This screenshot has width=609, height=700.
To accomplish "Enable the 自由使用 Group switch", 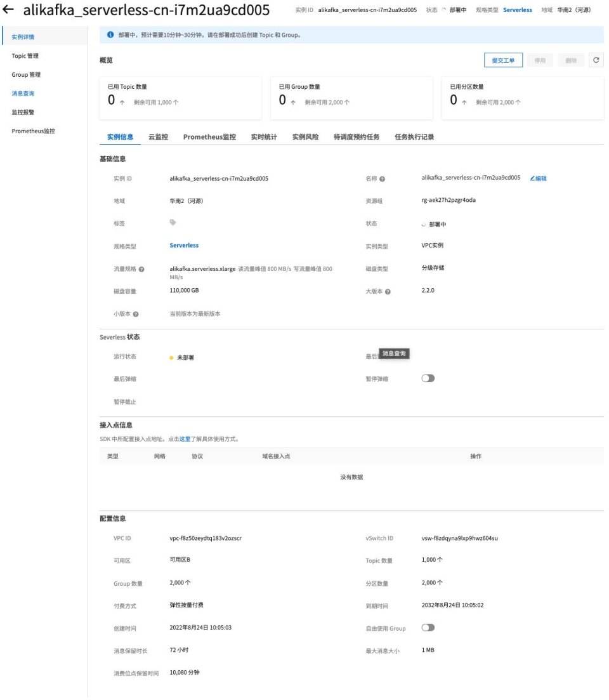I will [428, 628].
